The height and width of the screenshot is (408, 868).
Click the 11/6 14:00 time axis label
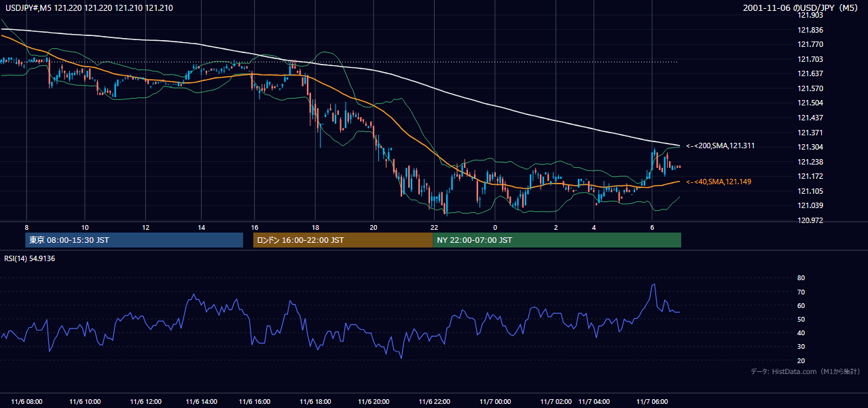[x=202, y=401]
